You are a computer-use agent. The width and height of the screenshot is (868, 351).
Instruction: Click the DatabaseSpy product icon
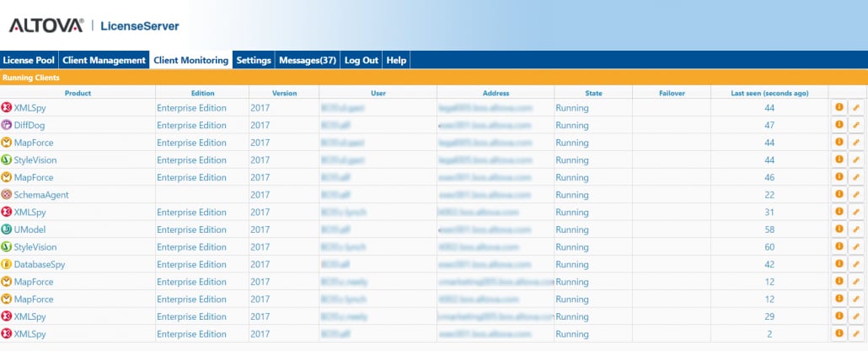pyautogui.click(x=7, y=264)
